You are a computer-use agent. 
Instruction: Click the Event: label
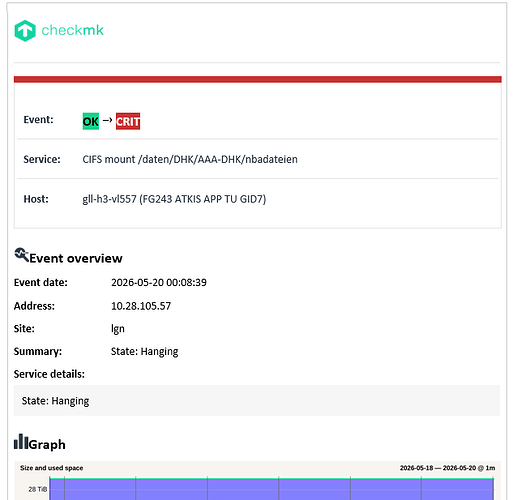[38, 120]
